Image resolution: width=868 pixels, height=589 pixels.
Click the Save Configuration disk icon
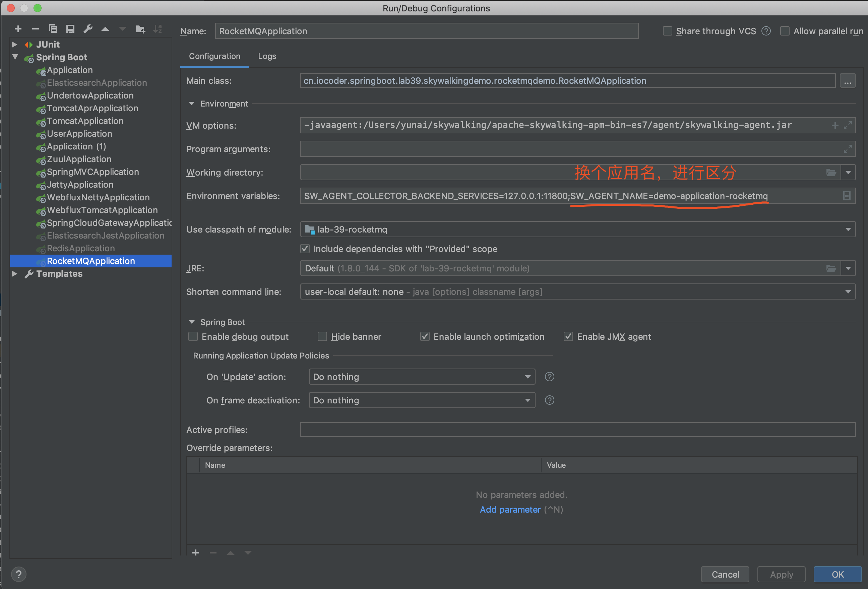tap(70, 29)
